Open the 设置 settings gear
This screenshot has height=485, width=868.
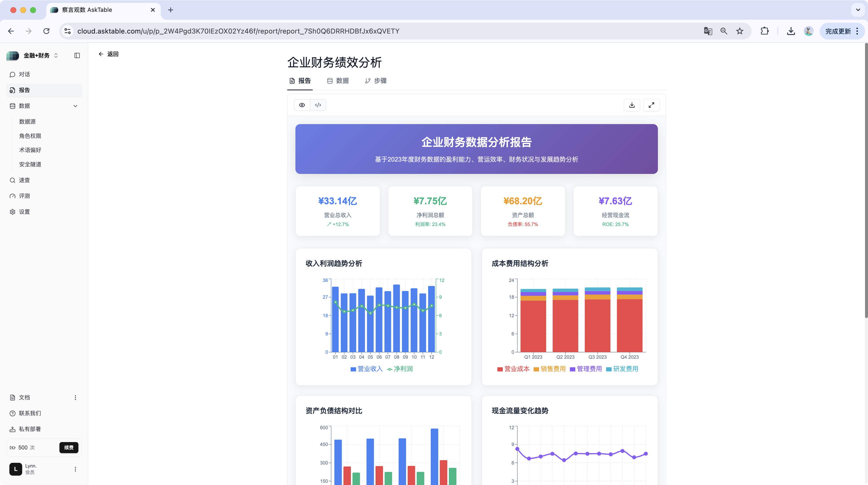(24, 212)
